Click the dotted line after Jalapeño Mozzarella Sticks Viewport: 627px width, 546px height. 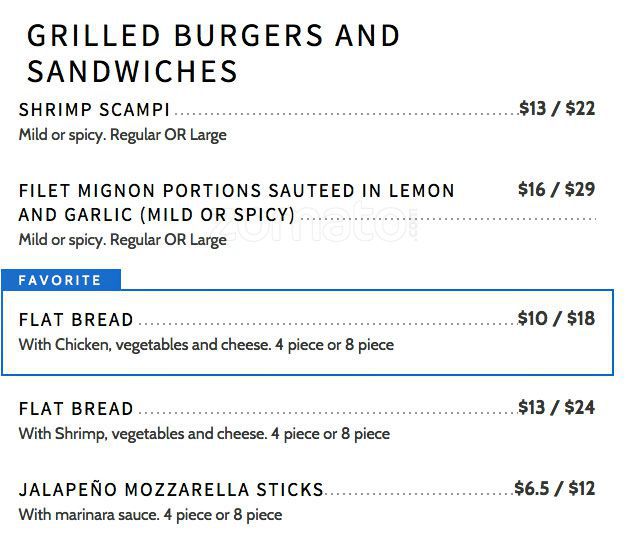(418, 494)
